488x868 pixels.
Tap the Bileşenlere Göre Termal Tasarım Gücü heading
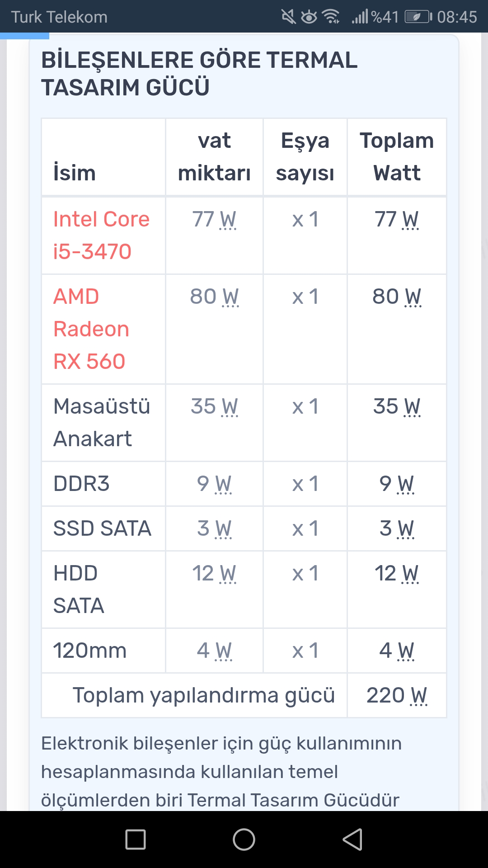(199, 74)
